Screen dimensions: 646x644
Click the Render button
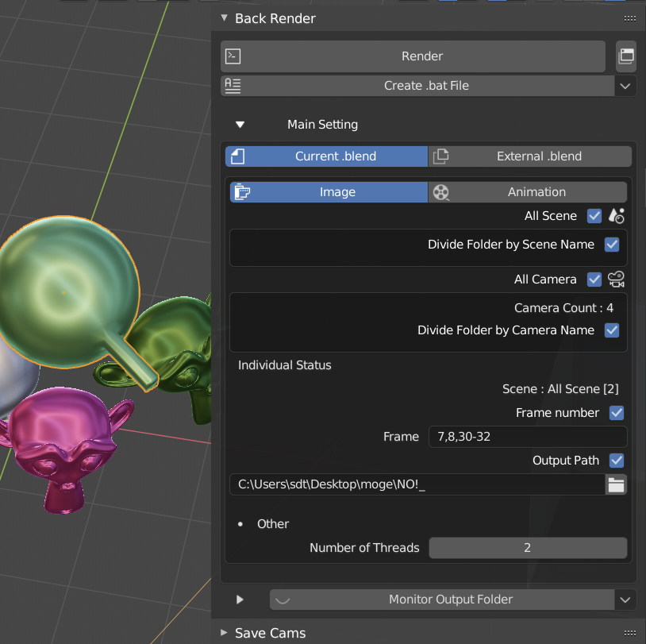[x=413, y=56]
